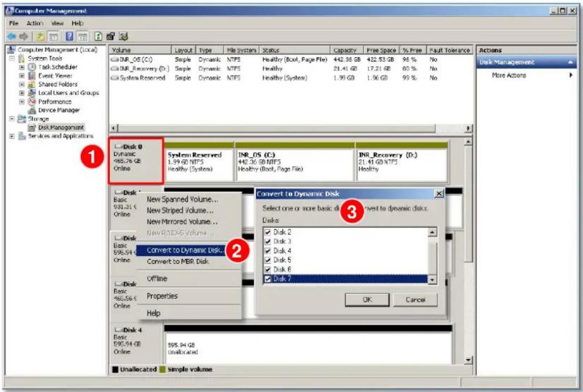
Task: Click the toolbar's last icon, with the green check
Action: (x=123, y=37)
